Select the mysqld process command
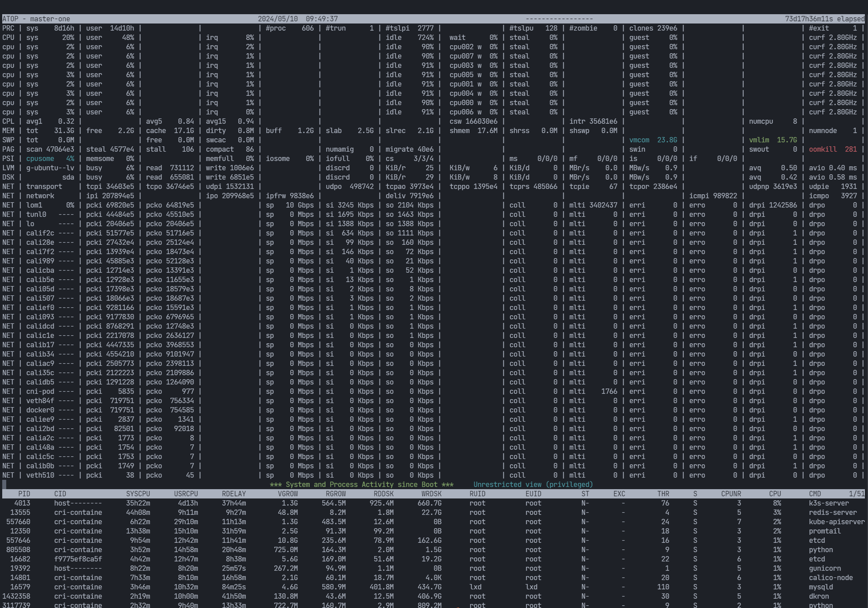Viewport: 868px width, 608px height. pos(821,587)
